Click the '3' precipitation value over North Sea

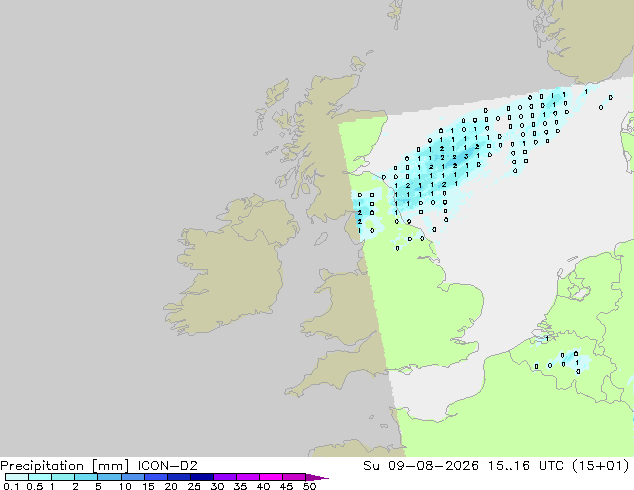click(x=466, y=156)
